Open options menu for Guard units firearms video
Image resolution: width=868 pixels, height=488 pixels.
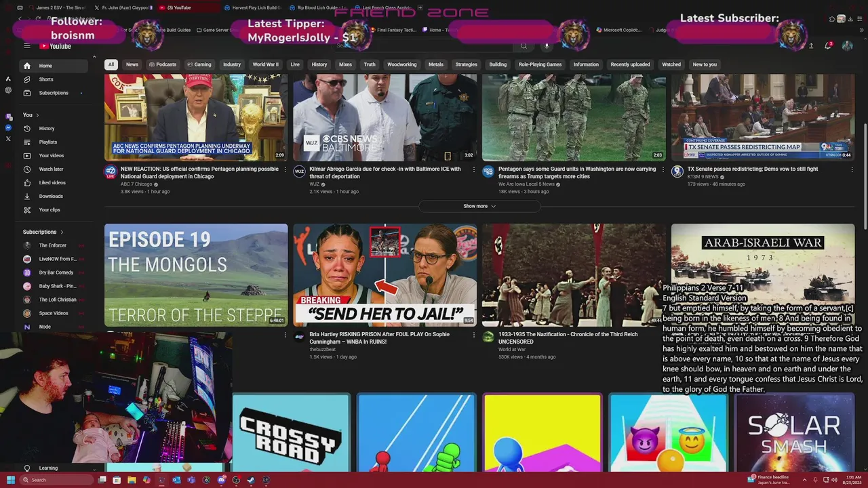click(x=663, y=169)
